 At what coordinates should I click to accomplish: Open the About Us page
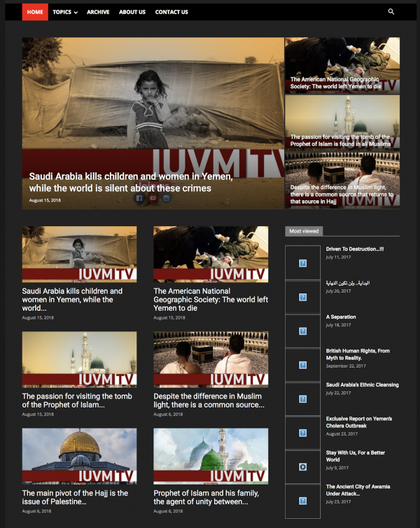(x=132, y=12)
